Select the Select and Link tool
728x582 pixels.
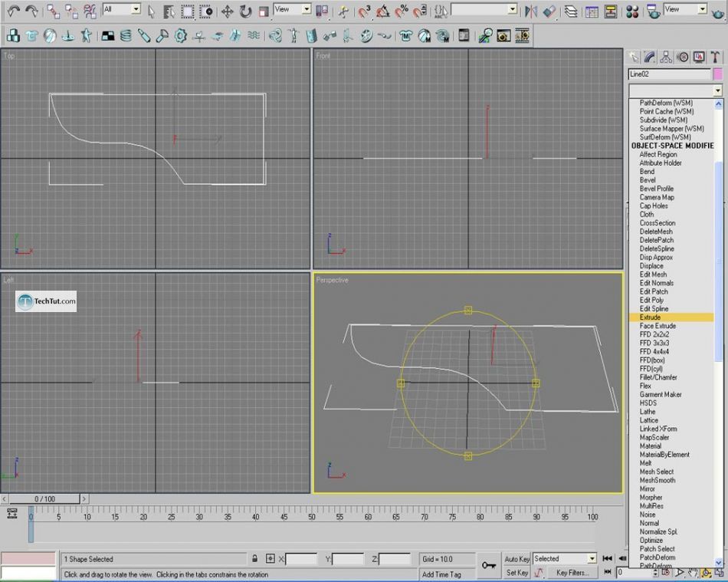click(53, 12)
